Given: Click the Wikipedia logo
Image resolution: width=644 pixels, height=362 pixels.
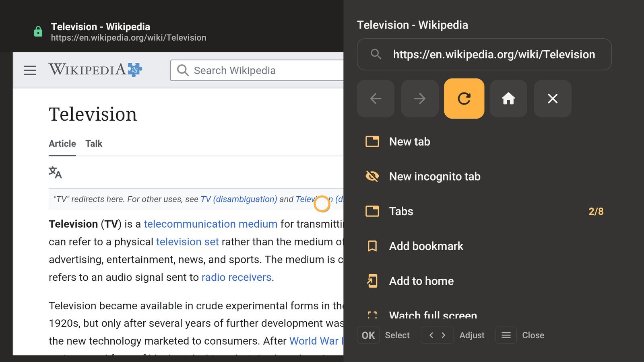Looking at the screenshot, I should (x=95, y=70).
